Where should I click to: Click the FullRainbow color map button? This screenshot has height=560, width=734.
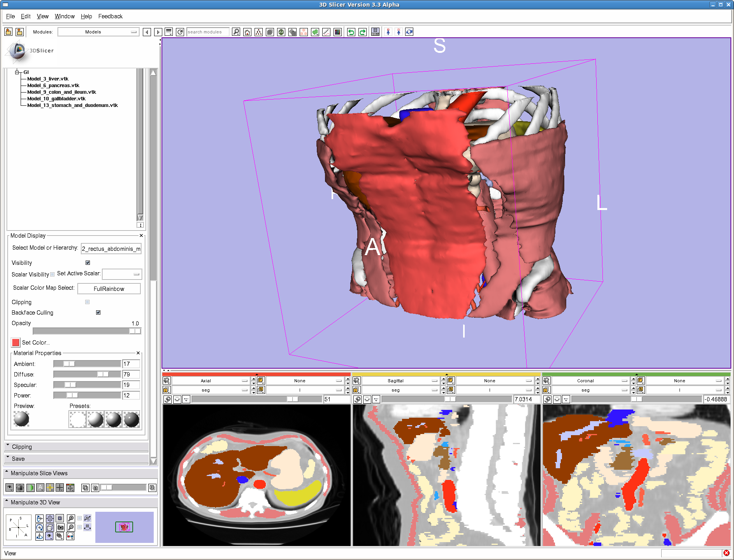point(109,289)
